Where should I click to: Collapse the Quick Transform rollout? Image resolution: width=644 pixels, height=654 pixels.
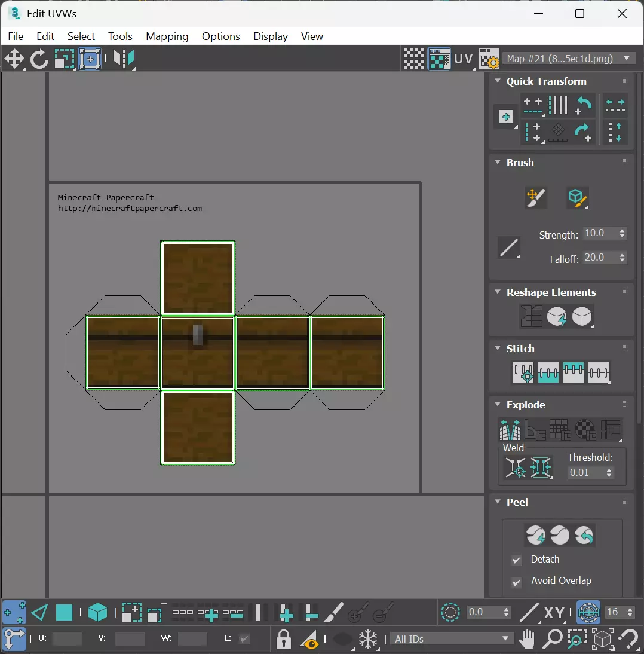click(498, 81)
